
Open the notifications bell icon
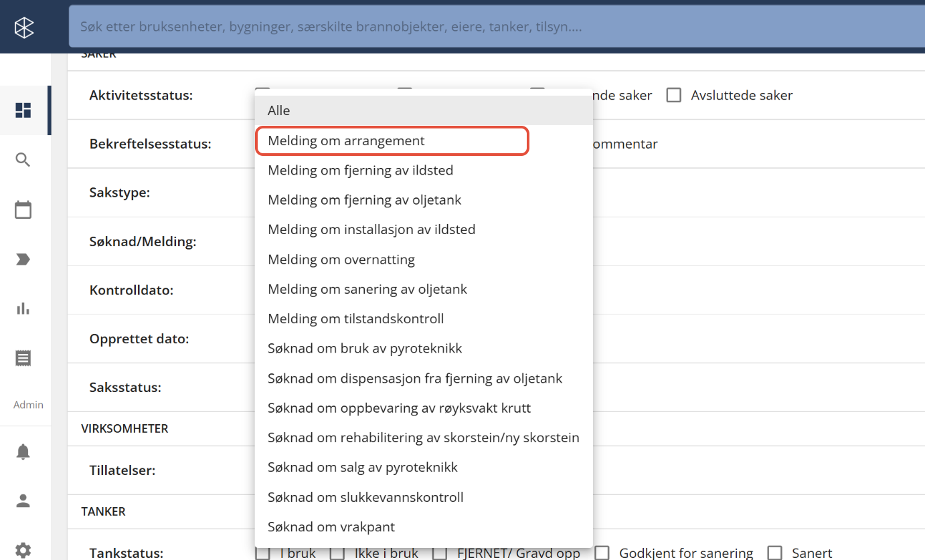[23, 452]
